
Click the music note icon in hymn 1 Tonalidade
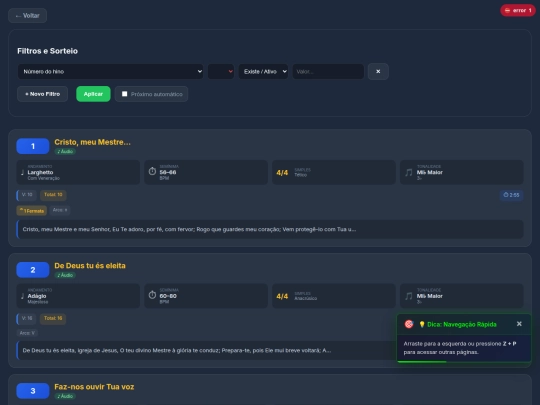point(409,172)
